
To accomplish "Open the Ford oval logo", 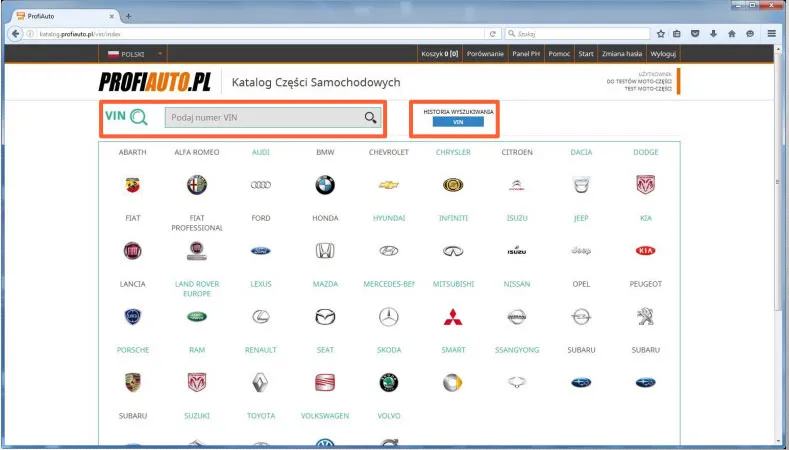I will point(261,251).
